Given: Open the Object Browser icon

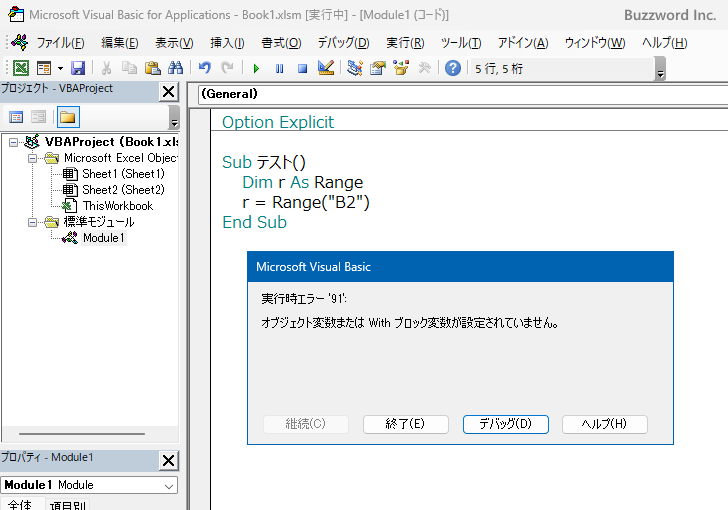Looking at the screenshot, I should click(401, 68).
